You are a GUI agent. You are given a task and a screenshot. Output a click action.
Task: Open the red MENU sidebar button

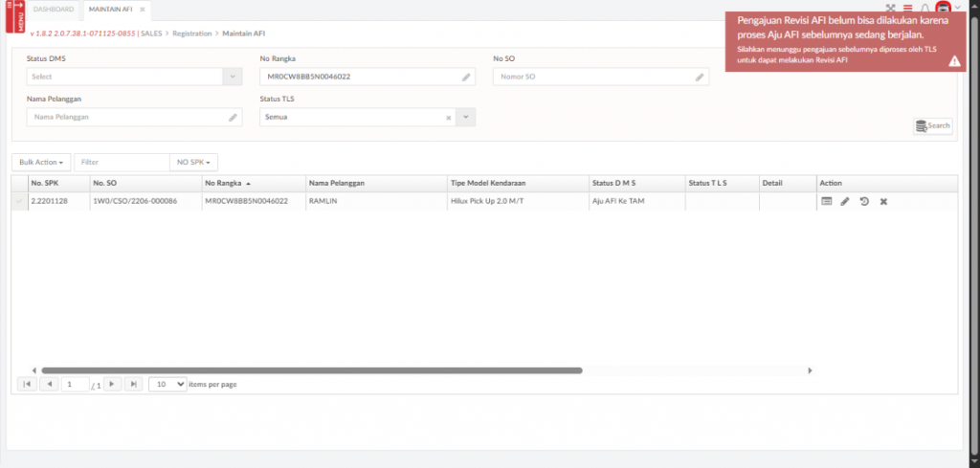(x=12, y=16)
